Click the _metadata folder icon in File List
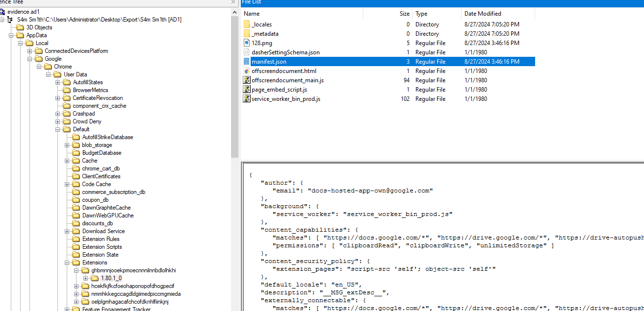Screen dimensions: 644x311 click(x=247, y=34)
